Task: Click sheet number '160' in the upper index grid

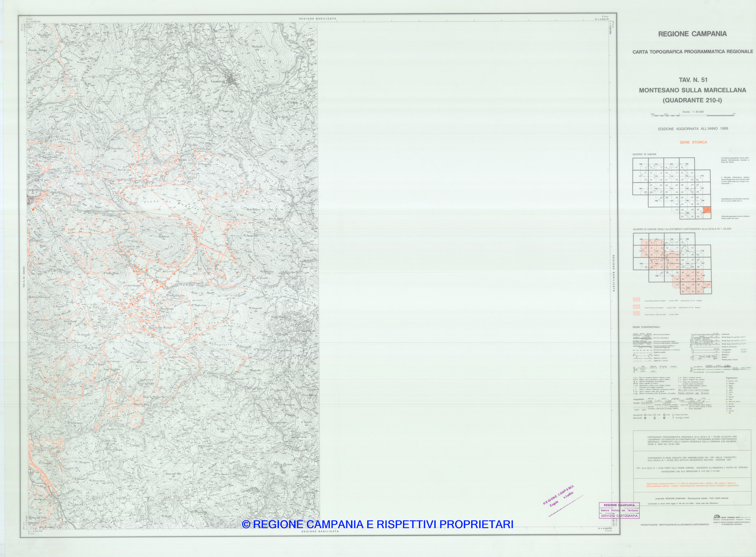Action: coord(641,164)
